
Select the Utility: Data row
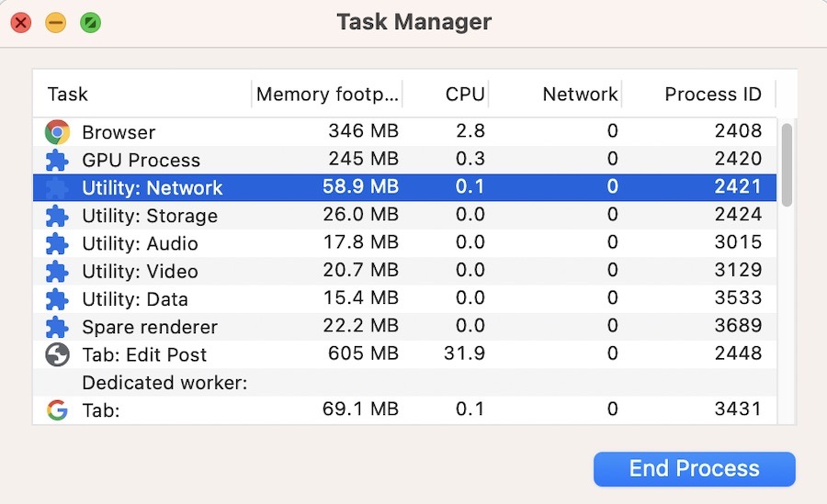(x=404, y=299)
